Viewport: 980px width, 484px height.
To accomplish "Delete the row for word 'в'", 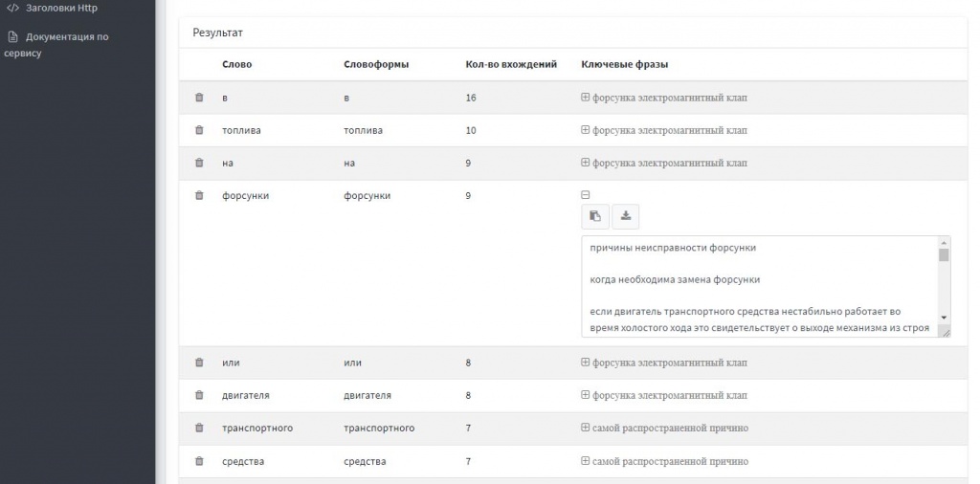I will pos(199,98).
